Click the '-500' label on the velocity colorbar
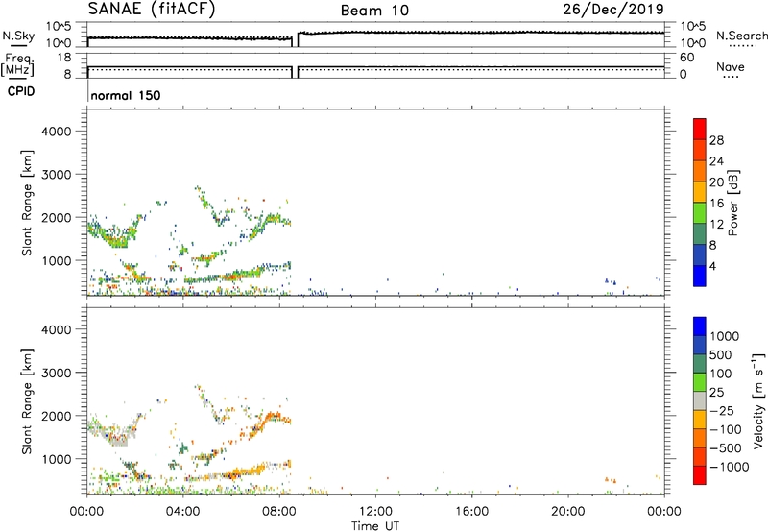This screenshot has height=532, width=768. coord(726,448)
